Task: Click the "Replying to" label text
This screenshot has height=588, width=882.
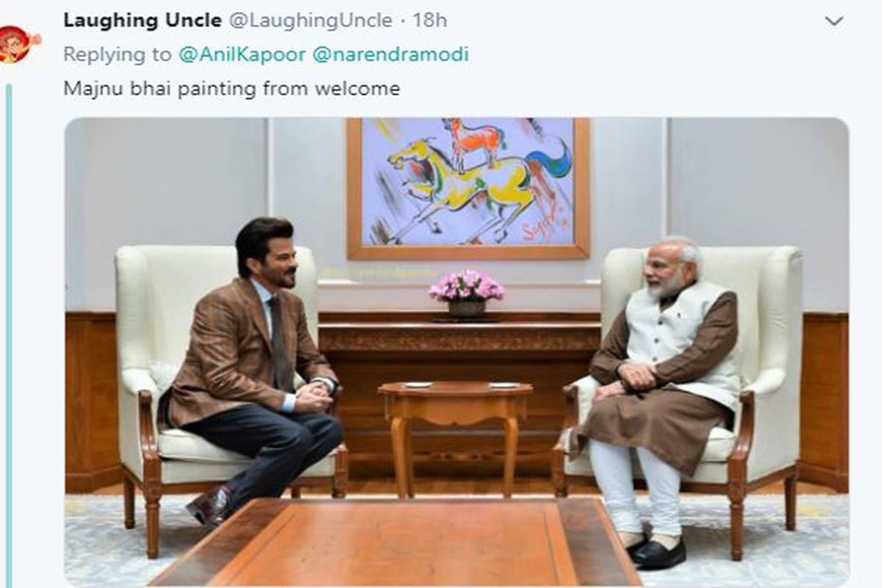Action: 118,55
